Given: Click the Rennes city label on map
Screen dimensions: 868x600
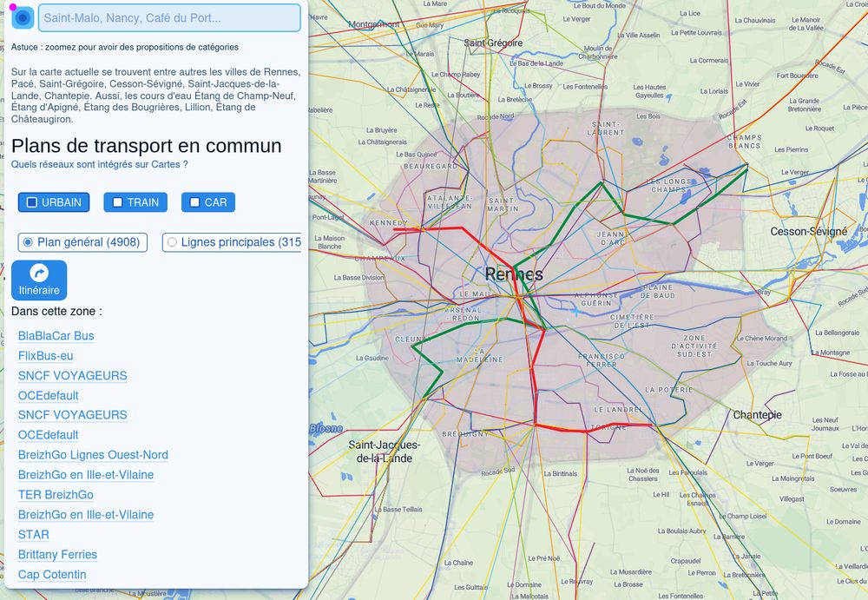Looking at the screenshot, I should pyautogui.click(x=514, y=274).
